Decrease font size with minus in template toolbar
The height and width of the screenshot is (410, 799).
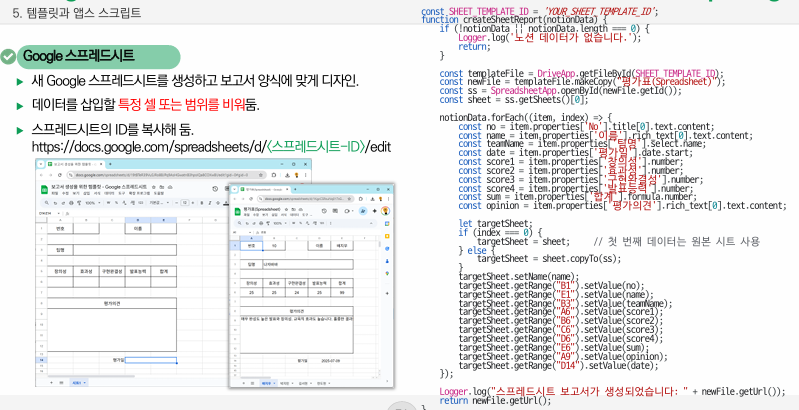click(176, 203)
